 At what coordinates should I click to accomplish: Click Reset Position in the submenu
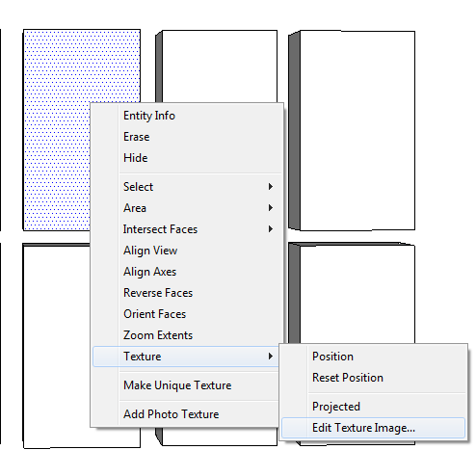[373, 378]
